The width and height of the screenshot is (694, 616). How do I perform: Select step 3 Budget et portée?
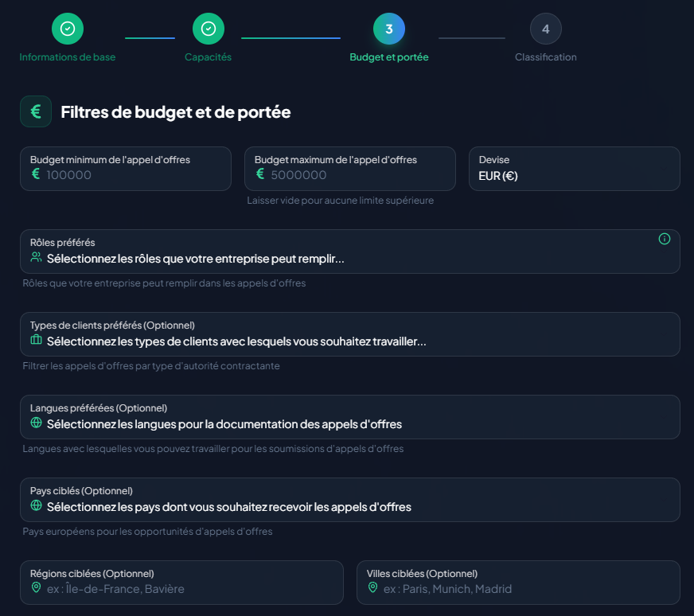(x=388, y=29)
